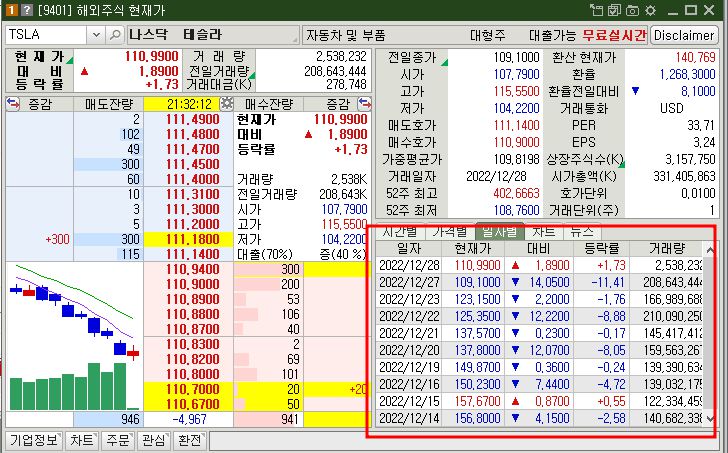Click the mini candlestick chart thumbnail
Image resolution: width=728 pixels, height=453 pixels.
(x=74, y=337)
